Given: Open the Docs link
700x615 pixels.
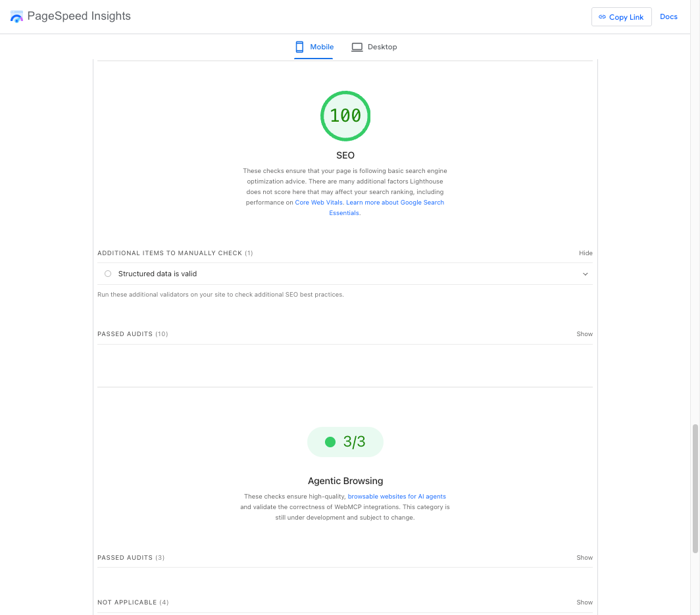Looking at the screenshot, I should [x=668, y=16].
